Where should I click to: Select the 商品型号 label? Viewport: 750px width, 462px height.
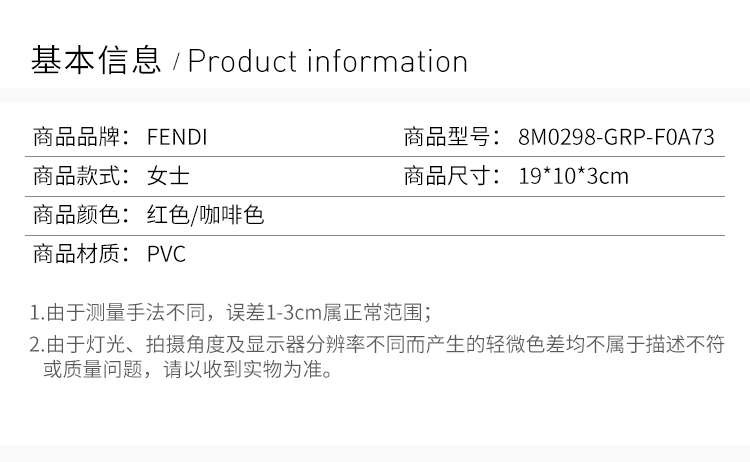(452, 137)
